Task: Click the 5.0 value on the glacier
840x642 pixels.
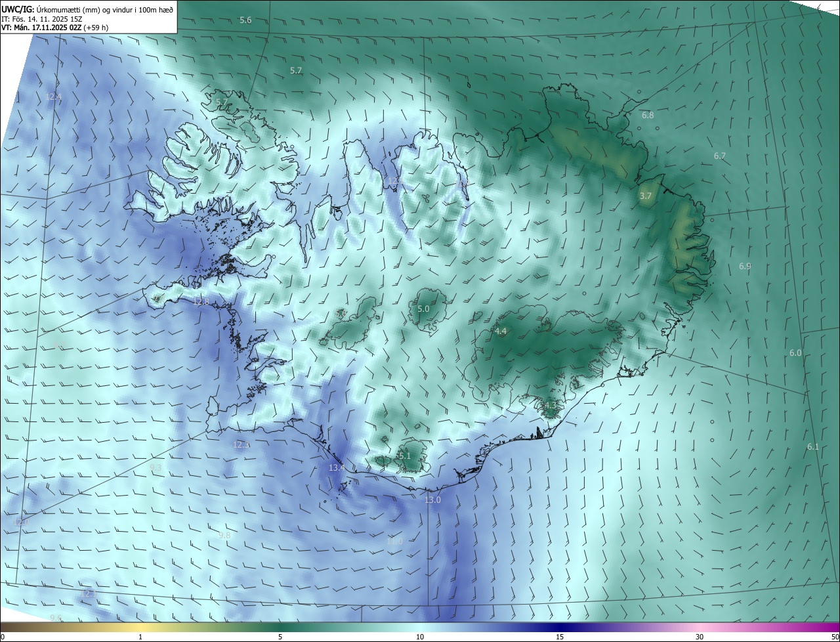Action: point(423,309)
